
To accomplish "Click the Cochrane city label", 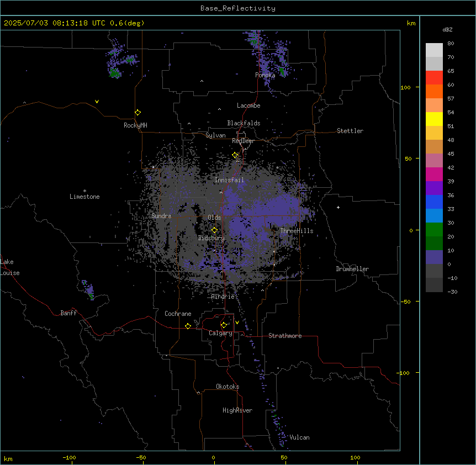I will tap(178, 314).
